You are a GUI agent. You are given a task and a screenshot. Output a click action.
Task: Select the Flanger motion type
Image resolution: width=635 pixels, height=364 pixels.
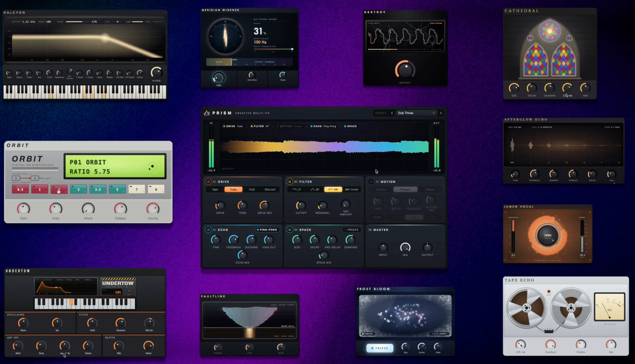pyautogui.click(x=405, y=190)
